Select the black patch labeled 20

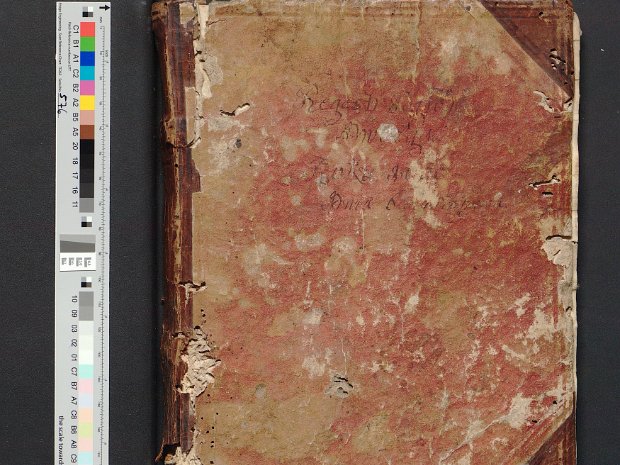point(88,146)
